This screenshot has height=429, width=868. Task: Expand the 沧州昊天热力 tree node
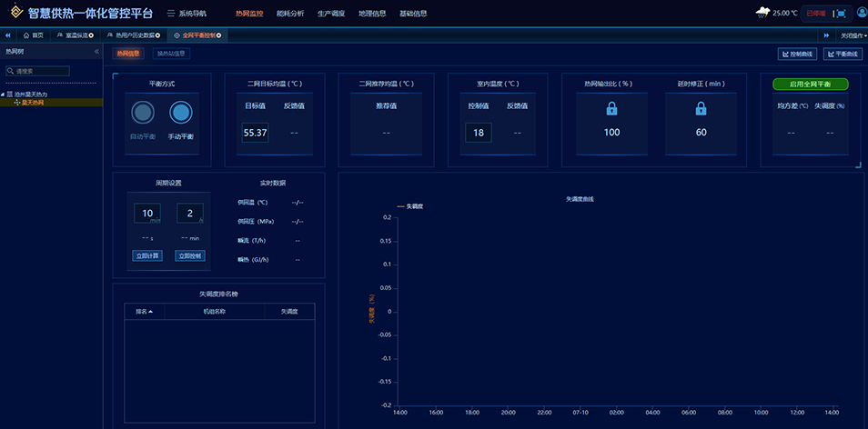(4, 95)
